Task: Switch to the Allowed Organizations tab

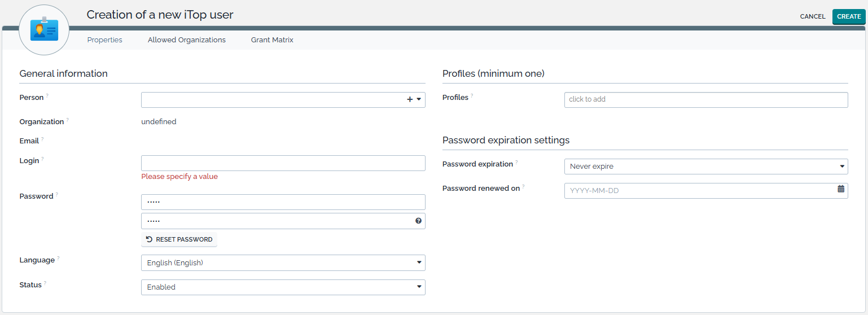Action: pos(187,40)
